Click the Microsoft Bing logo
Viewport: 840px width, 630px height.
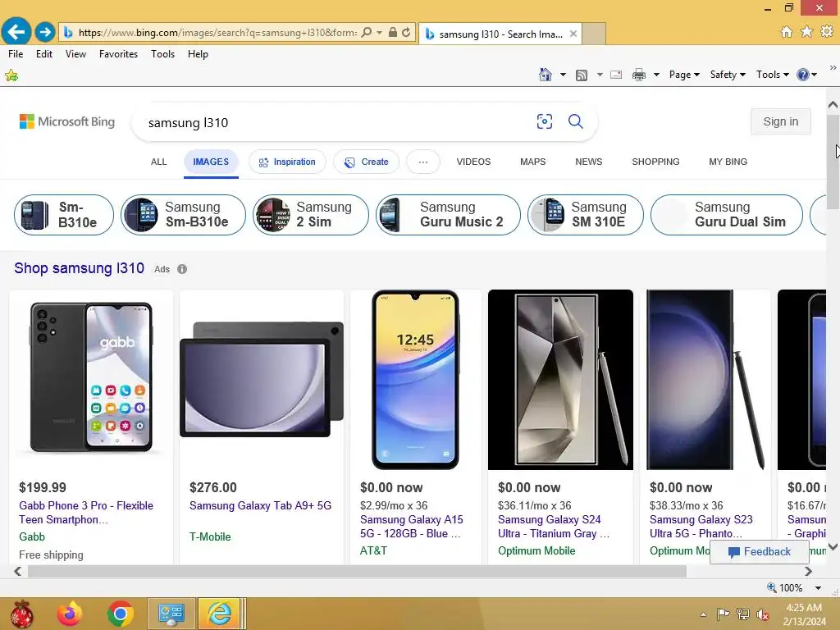tap(67, 121)
